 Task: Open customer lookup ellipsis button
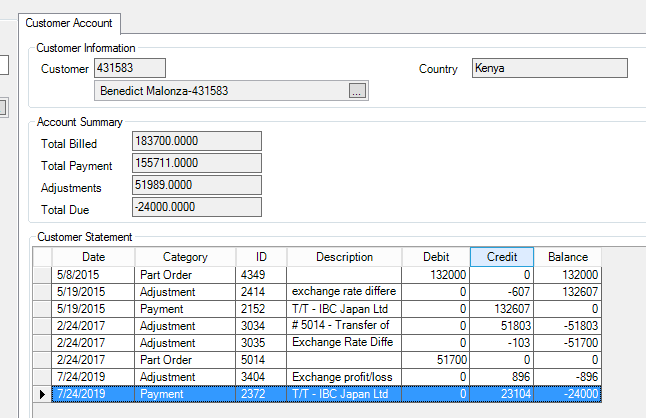[x=357, y=91]
